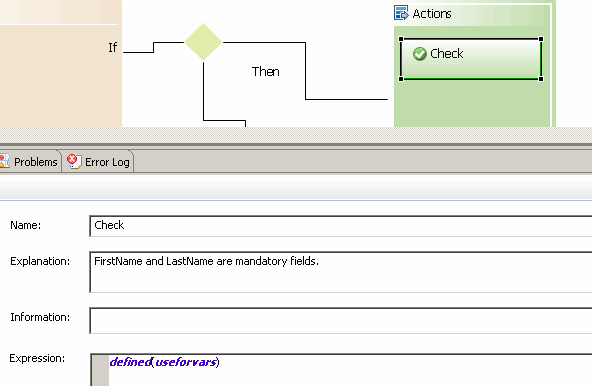The image size is (593, 386).
Task: Click the Problems tab icon
Action: [5, 161]
